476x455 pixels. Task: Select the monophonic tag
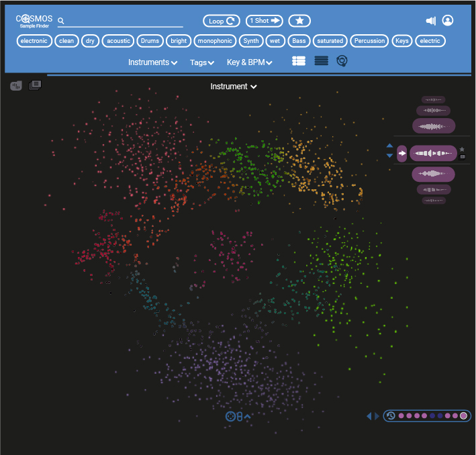pyautogui.click(x=215, y=41)
